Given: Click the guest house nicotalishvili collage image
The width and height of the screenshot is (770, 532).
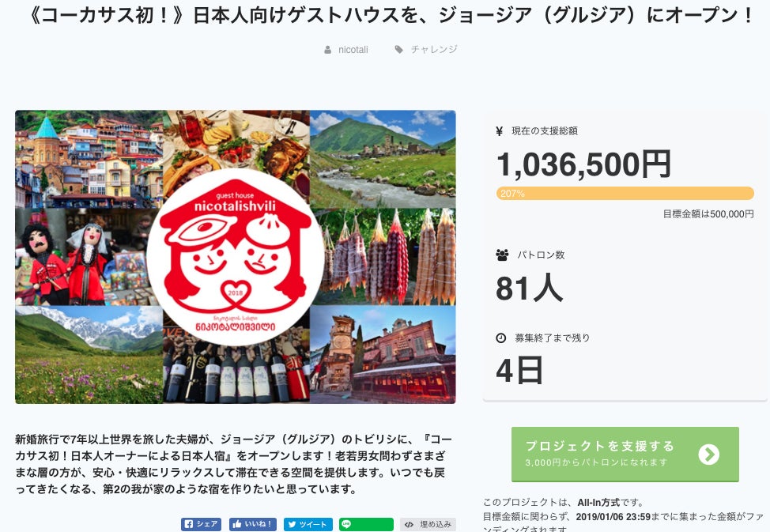Looking at the screenshot, I should click(x=236, y=257).
